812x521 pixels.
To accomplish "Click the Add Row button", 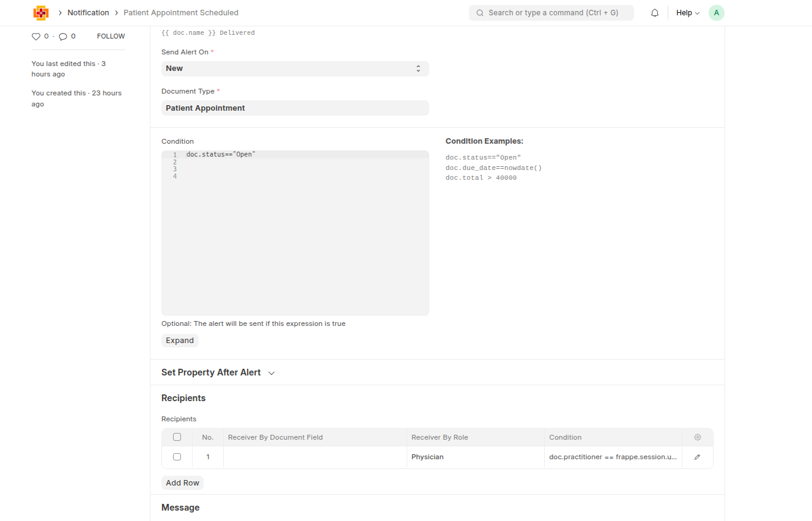I will pos(182,483).
